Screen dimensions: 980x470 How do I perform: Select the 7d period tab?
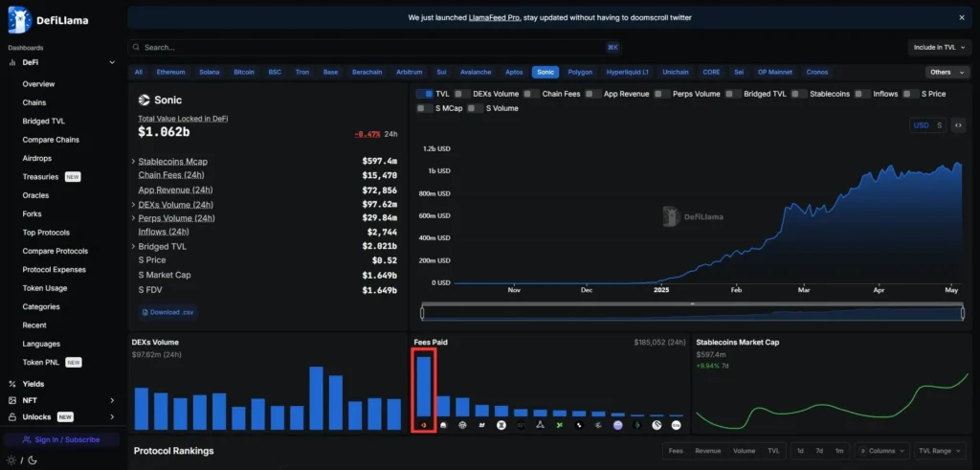(x=819, y=451)
